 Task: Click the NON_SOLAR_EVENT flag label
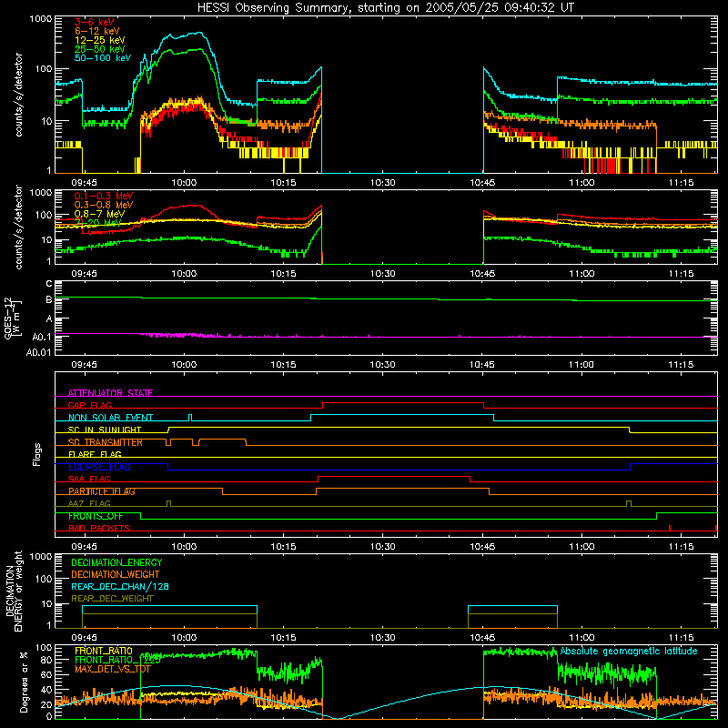click(x=110, y=418)
